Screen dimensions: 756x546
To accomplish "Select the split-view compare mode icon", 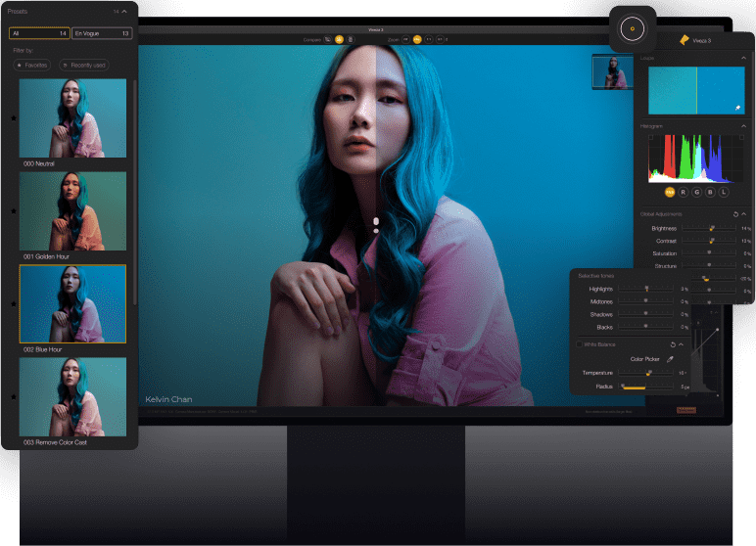I will (x=339, y=40).
